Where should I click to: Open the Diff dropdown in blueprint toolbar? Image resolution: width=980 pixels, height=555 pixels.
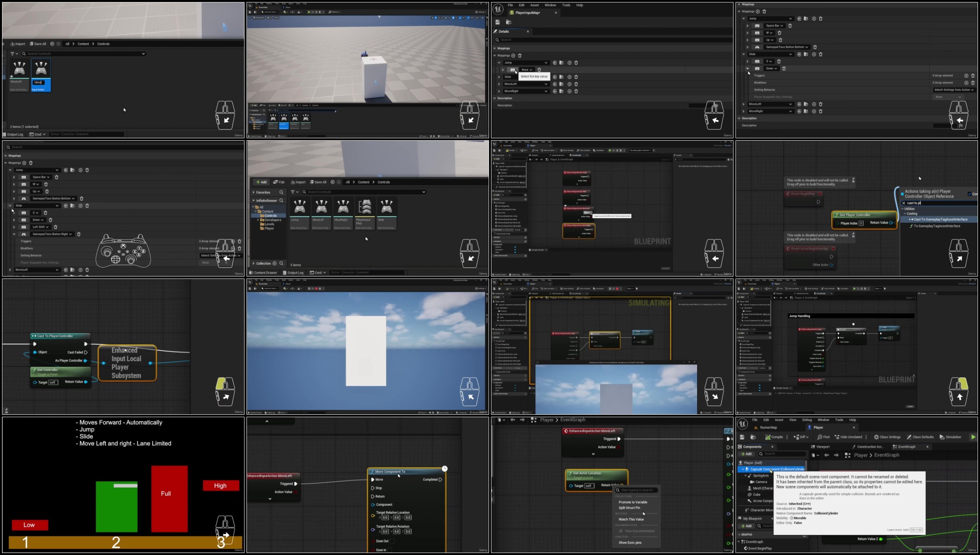tap(801, 437)
